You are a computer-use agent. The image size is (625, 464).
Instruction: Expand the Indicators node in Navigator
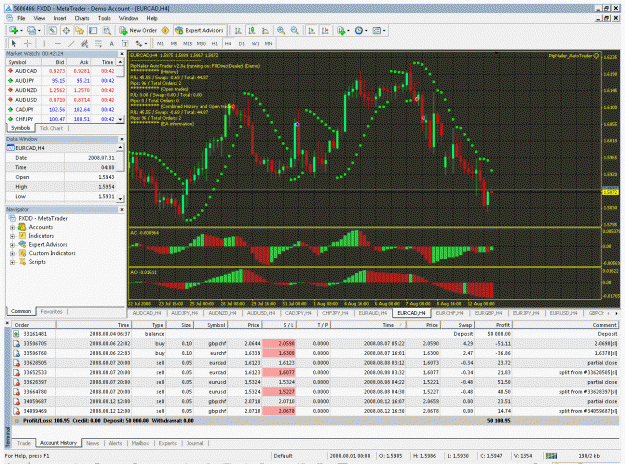pos(12,236)
